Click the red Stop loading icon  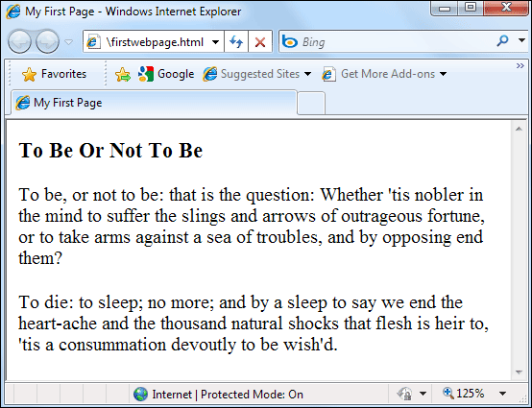coord(260,42)
